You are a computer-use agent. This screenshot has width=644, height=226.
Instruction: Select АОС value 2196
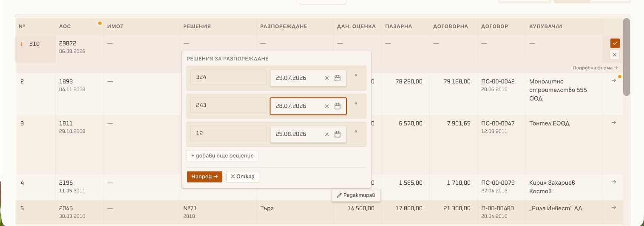[x=66, y=183]
